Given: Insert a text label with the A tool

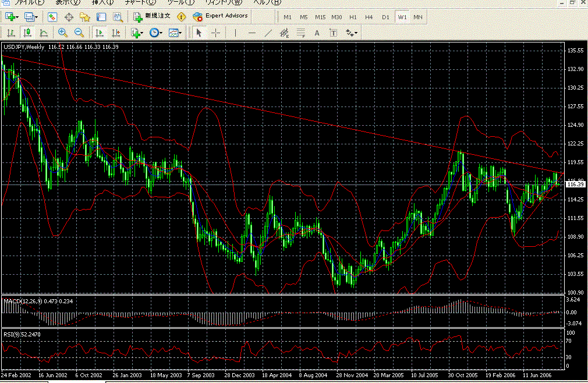Looking at the screenshot, I should pos(317,33).
